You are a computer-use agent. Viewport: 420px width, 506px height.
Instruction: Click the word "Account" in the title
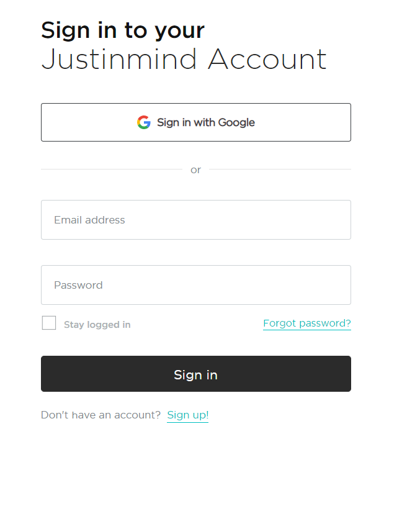tap(267, 59)
